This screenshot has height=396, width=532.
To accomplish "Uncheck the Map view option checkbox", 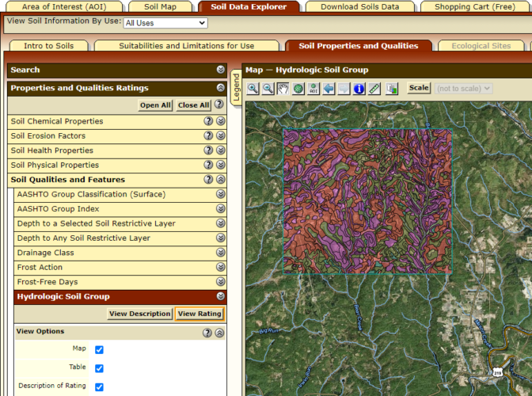I will [99, 349].
